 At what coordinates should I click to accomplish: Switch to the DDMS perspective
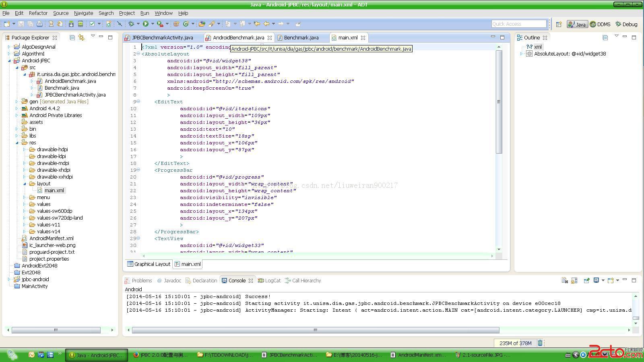(x=600, y=25)
